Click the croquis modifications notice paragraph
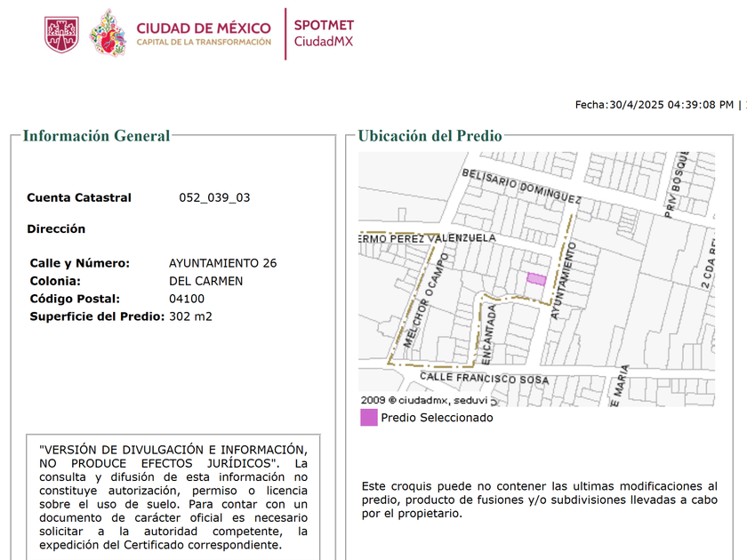Image resolution: width=747 pixels, height=560 pixels. coord(539,500)
